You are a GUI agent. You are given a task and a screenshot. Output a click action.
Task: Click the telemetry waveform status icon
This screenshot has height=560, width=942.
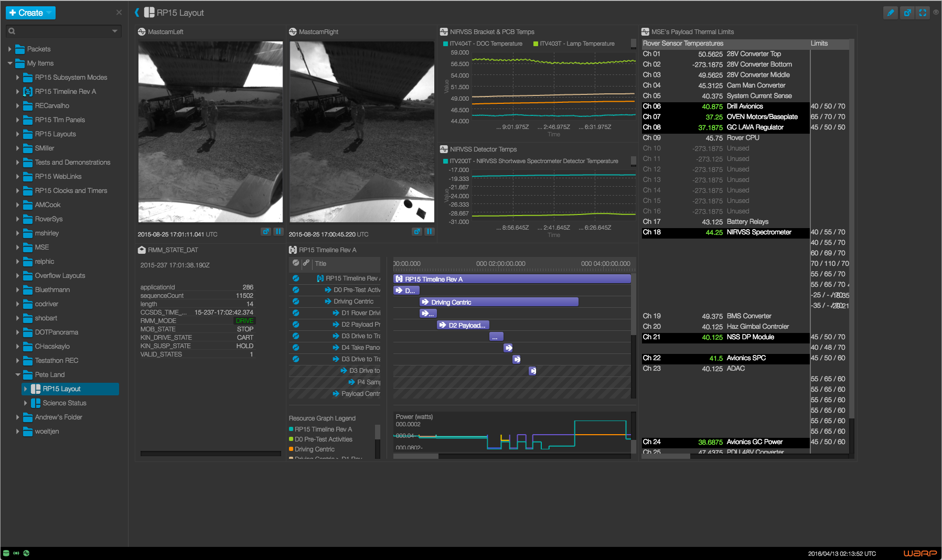tap(16, 553)
